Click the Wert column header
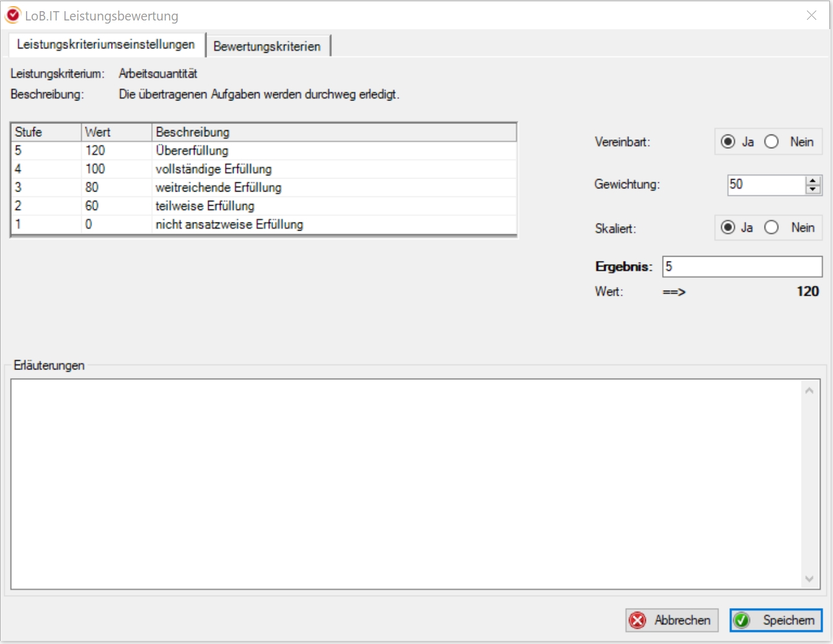The width and height of the screenshot is (833, 644). pyautogui.click(x=117, y=132)
